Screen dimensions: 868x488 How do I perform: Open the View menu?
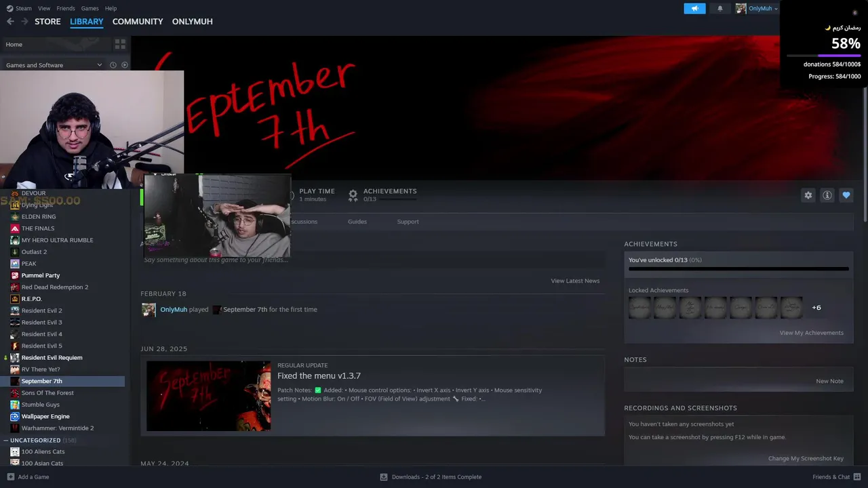click(x=44, y=8)
